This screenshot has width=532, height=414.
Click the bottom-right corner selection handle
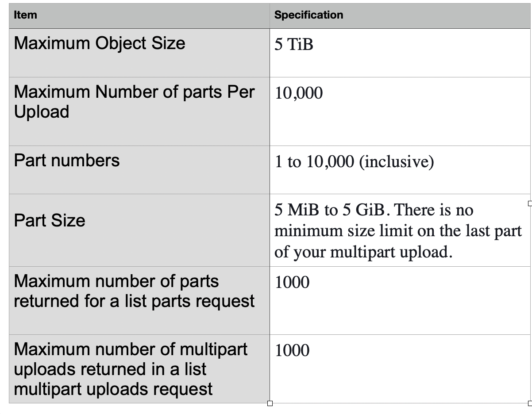[530, 403]
